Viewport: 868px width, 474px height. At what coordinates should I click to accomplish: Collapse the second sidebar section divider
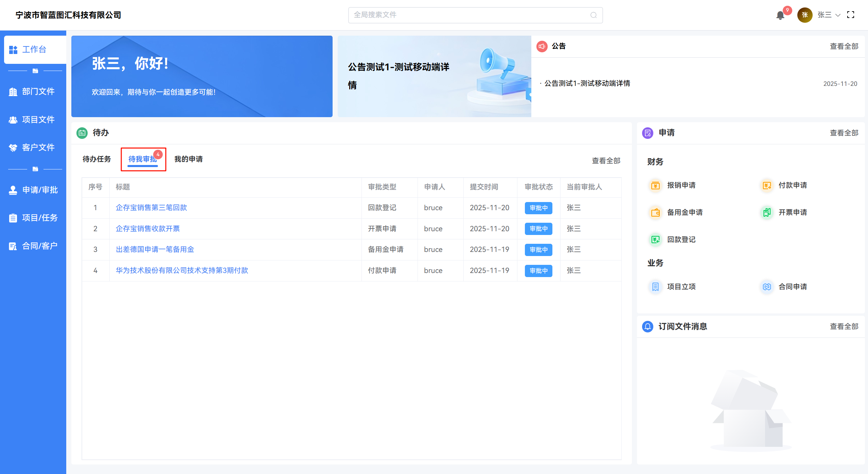[x=35, y=169]
